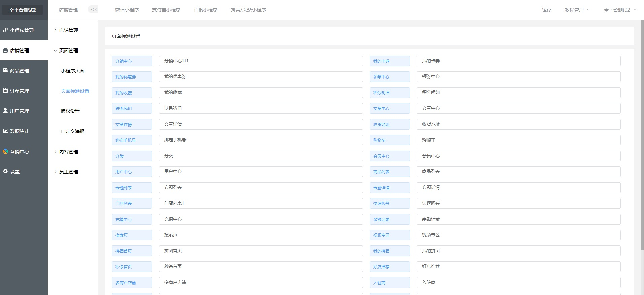Click the colorful 营销中心 icon

point(5,151)
